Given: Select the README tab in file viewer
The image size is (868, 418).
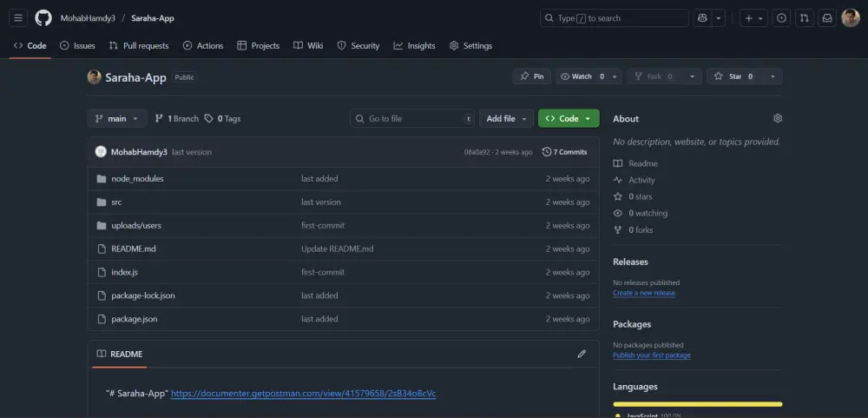Looking at the screenshot, I should [x=120, y=354].
